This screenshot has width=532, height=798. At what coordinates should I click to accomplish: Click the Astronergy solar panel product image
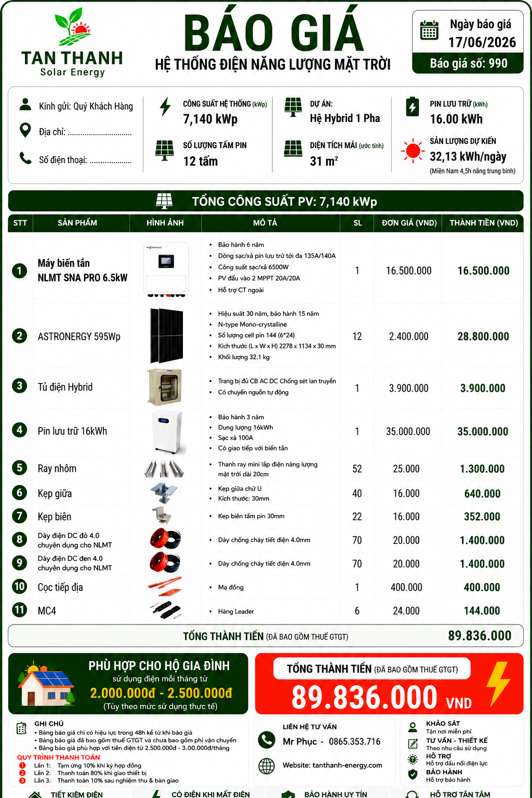(166, 336)
